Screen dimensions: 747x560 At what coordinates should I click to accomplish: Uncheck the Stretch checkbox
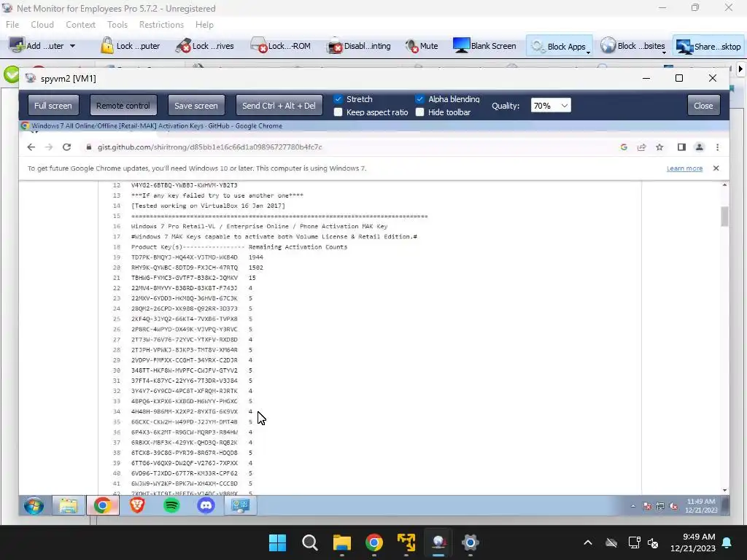338,99
